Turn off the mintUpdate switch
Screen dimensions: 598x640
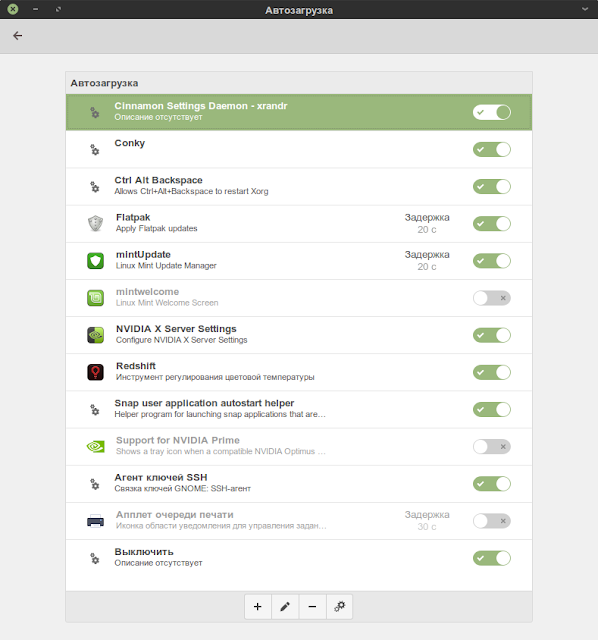coord(492,261)
